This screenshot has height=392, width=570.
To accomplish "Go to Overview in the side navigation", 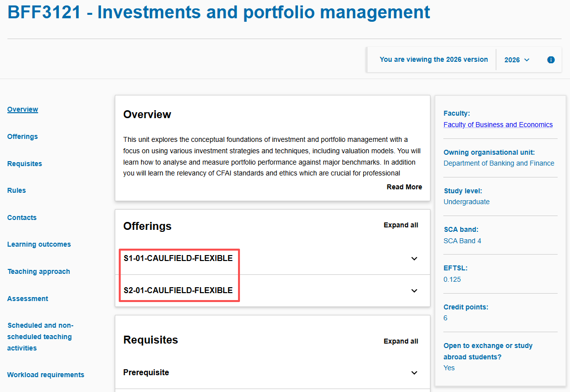I will 23,109.
